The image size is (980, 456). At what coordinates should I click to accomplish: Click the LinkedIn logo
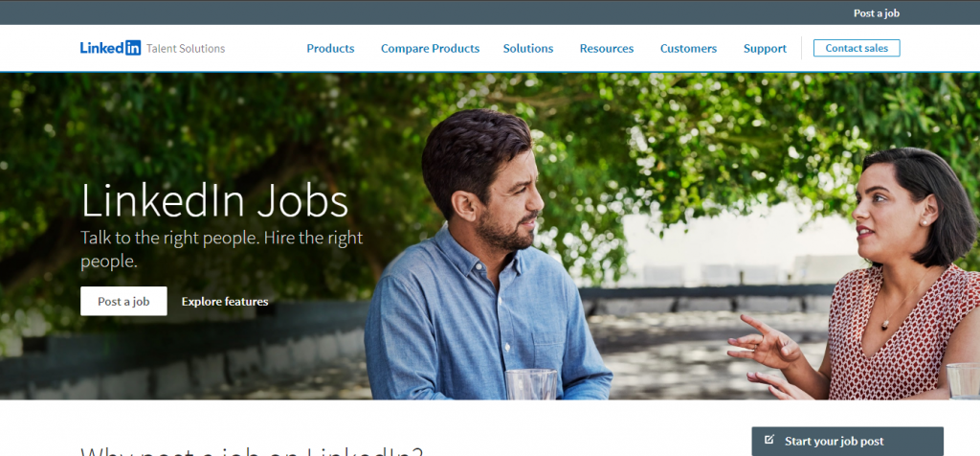click(111, 48)
